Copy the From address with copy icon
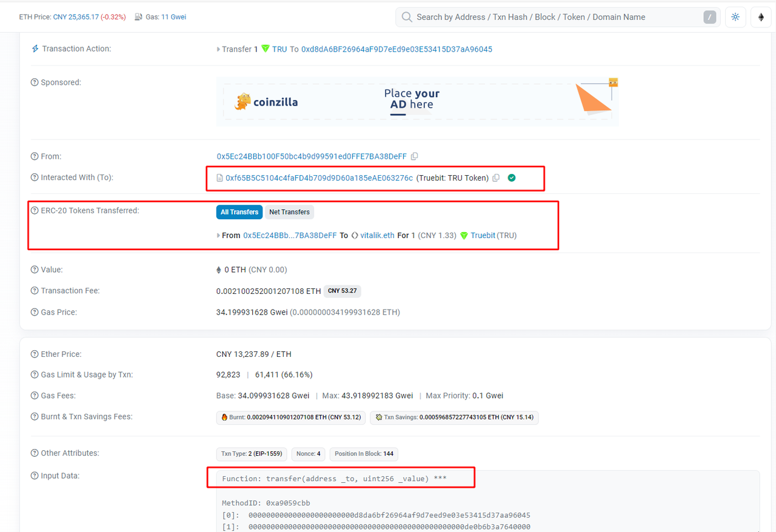Screen dimensions: 776x532 415,156
